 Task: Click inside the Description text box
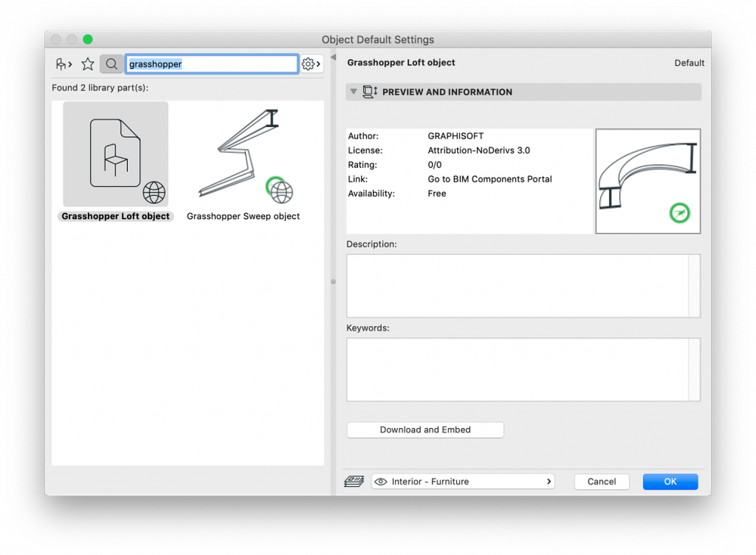click(518, 286)
